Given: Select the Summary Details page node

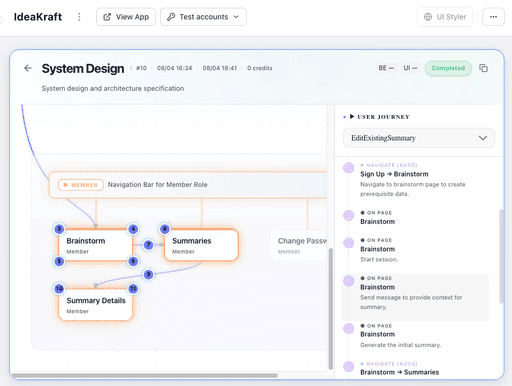Looking at the screenshot, I should pos(96,305).
